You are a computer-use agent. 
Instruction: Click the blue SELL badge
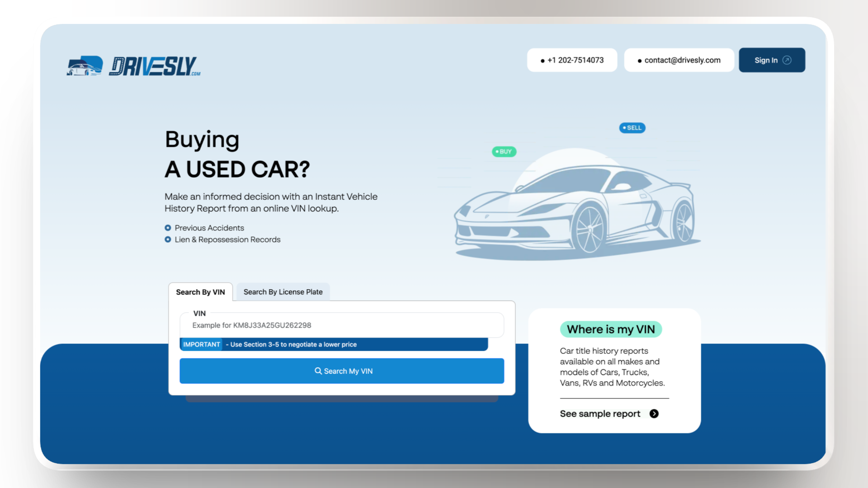pyautogui.click(x=632, y=128)
